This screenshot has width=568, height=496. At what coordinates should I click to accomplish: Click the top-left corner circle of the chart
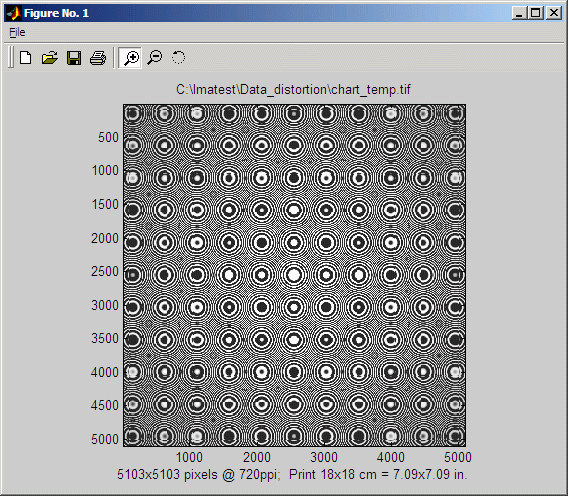(133, 114)
